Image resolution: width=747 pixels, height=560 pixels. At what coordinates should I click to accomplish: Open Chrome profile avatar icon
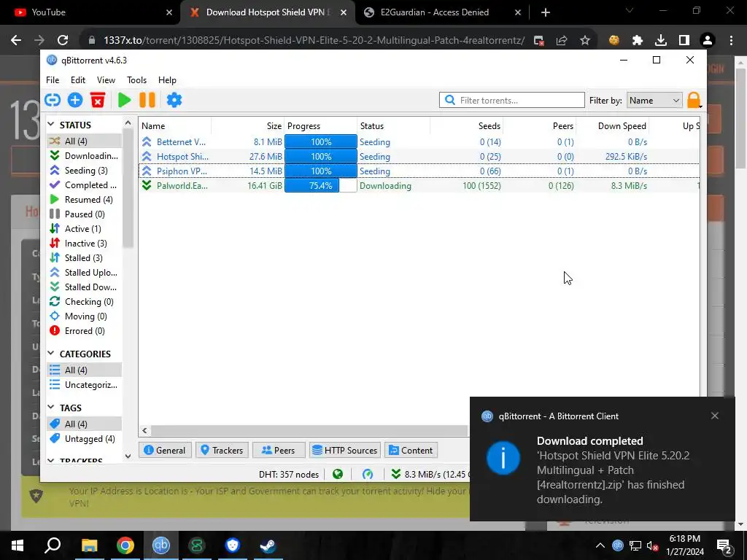[708, 41]
